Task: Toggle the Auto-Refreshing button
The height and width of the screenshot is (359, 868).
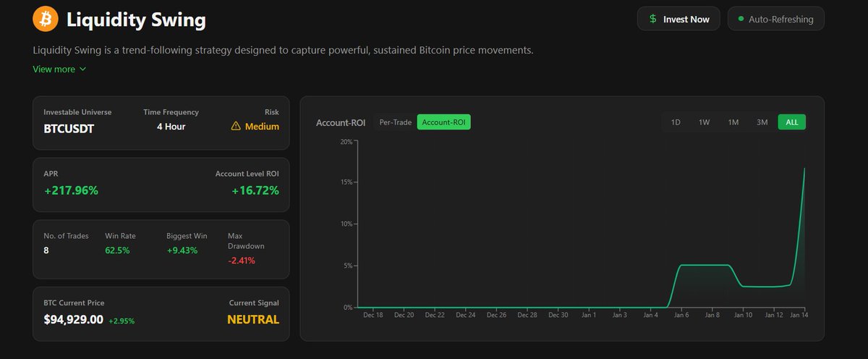Action: click(x=776, y=19)
